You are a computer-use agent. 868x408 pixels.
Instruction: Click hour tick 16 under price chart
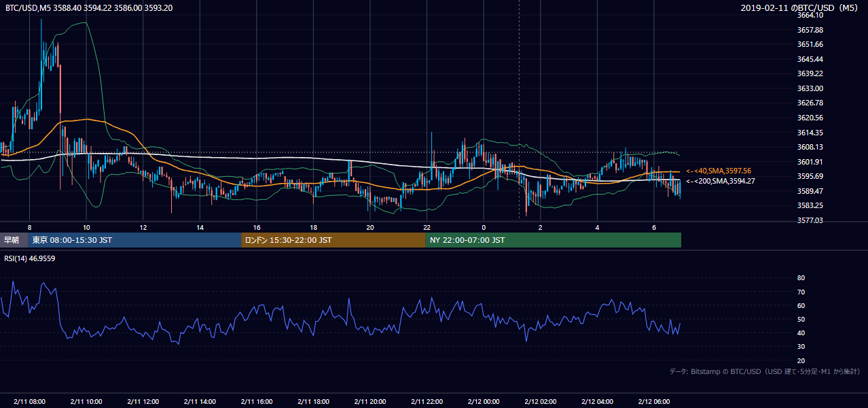257,227
